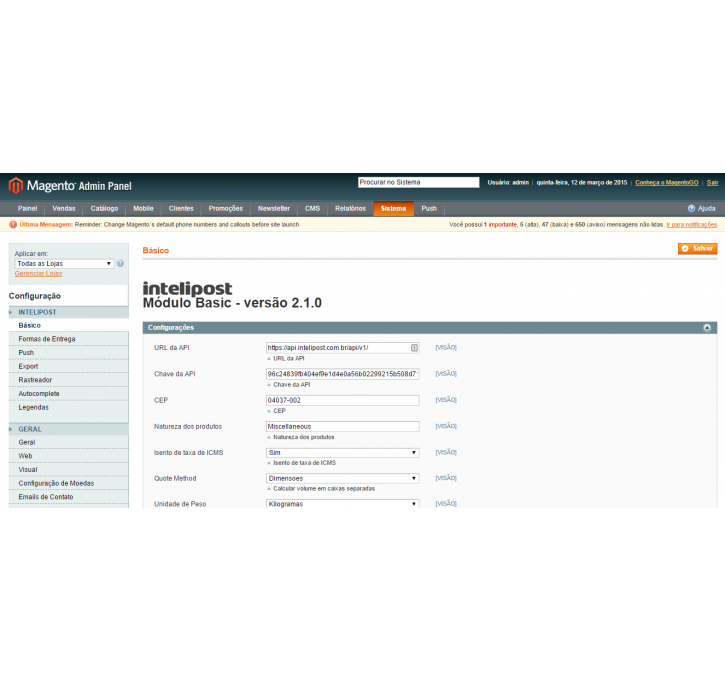Click the 'Usuário: admin' text

pos(508,183)
